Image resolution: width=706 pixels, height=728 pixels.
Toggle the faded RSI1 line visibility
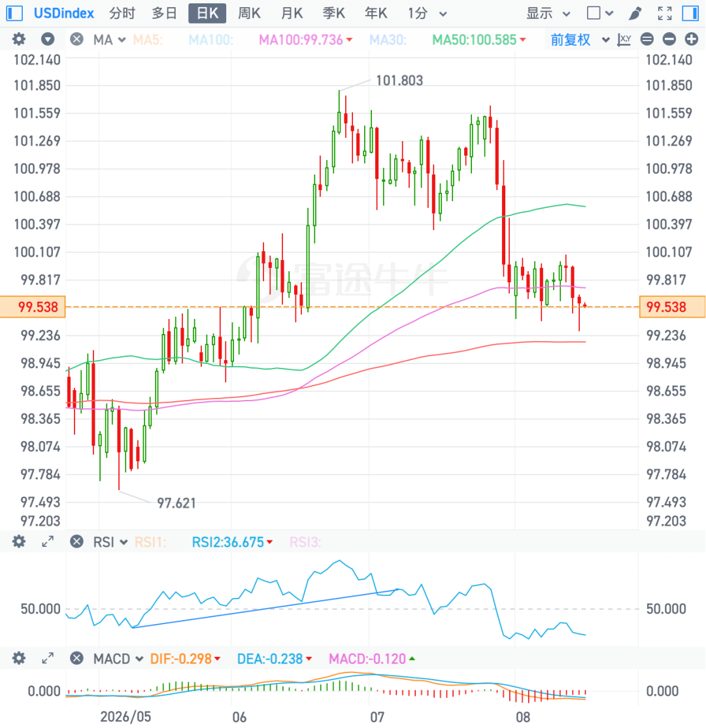pyautogui.click(x=150, y=542)
